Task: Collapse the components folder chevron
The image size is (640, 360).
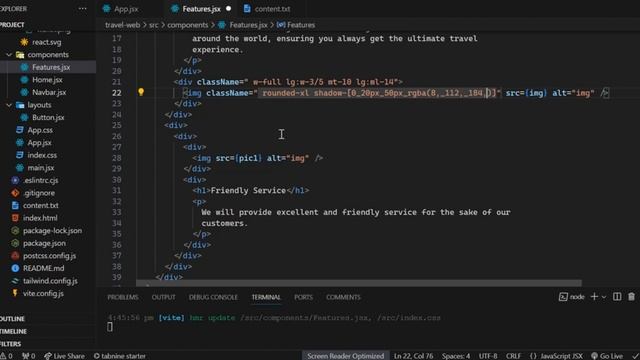Action: tap(9, 55)
